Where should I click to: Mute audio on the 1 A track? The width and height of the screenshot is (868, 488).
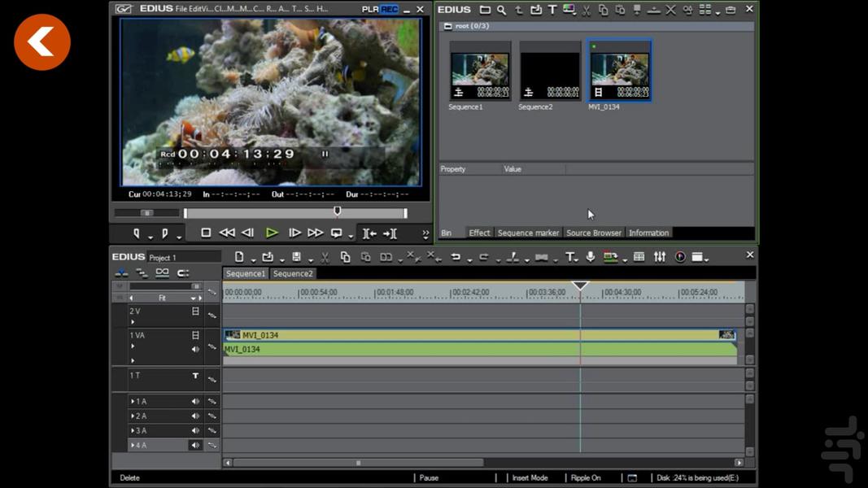pos(195,401)
